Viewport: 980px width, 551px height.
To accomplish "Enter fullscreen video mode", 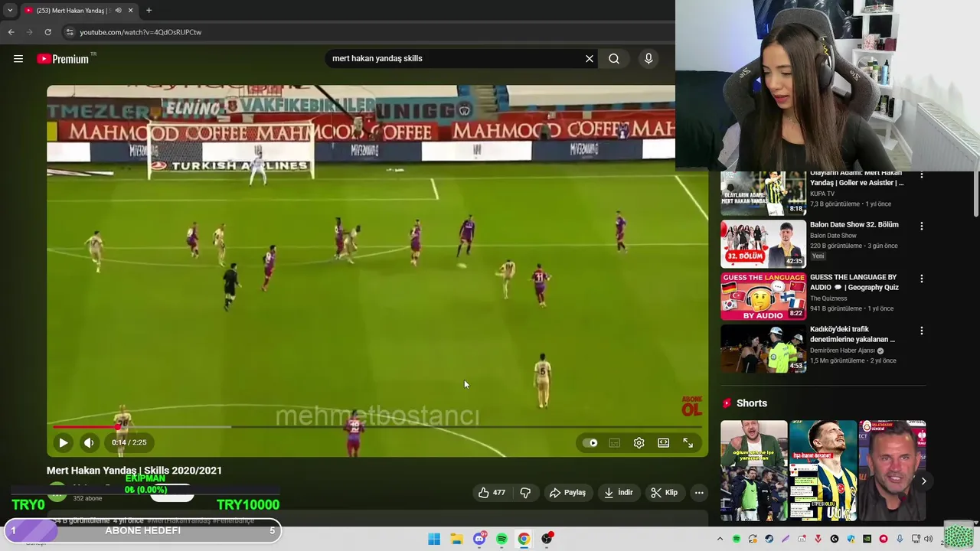I will pyautogui.click(x=688, y=442).
